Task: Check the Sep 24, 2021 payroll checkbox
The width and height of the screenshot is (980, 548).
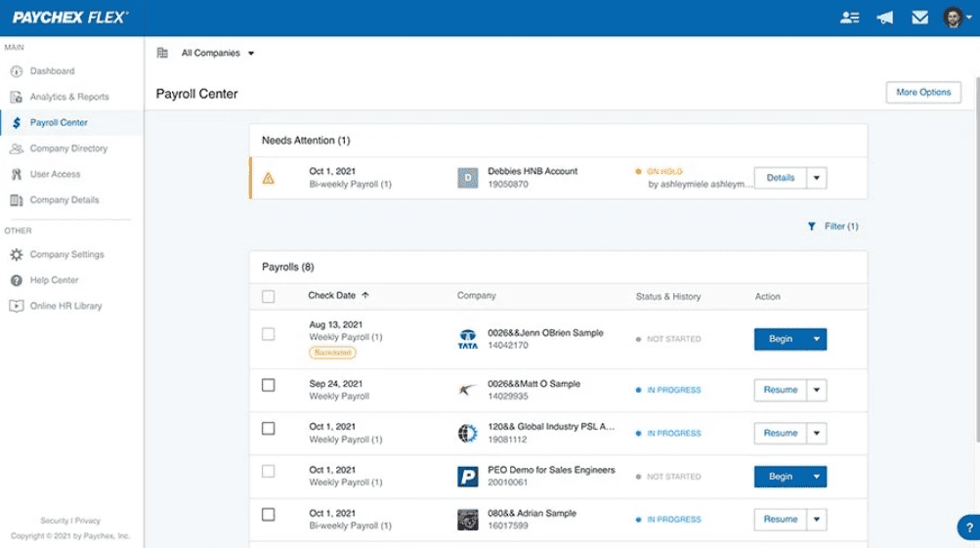Action: 268,385
